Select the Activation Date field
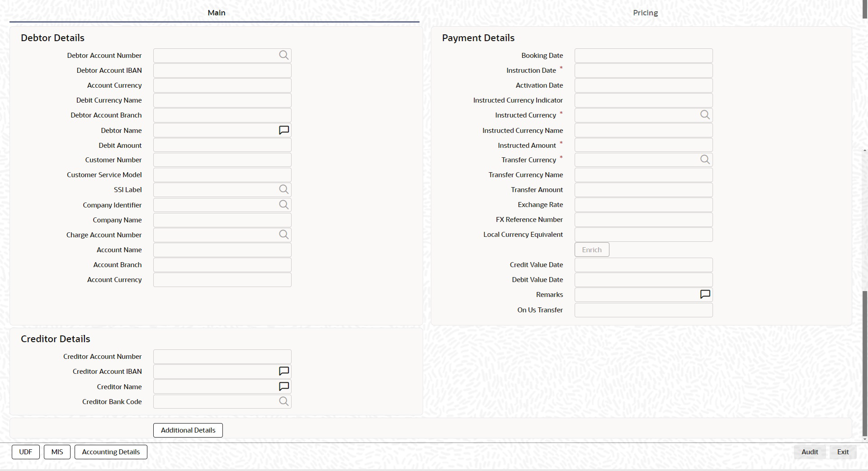This screenshot has width=868, height=471. pyautogui.click(x=644, y=85)
